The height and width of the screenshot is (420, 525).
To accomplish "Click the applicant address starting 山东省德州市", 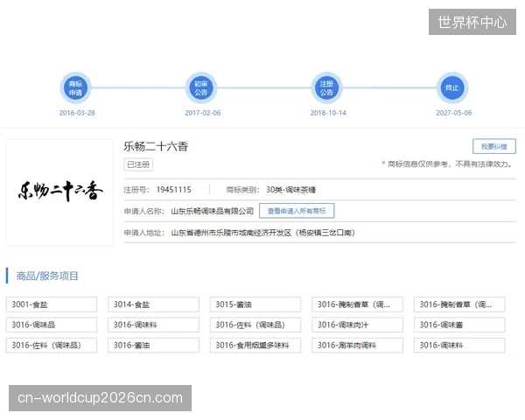I will point(263,233).
